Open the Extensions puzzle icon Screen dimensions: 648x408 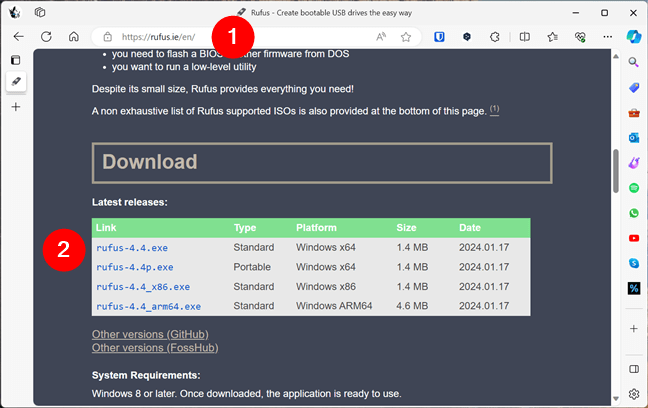(x=495, y=37)
